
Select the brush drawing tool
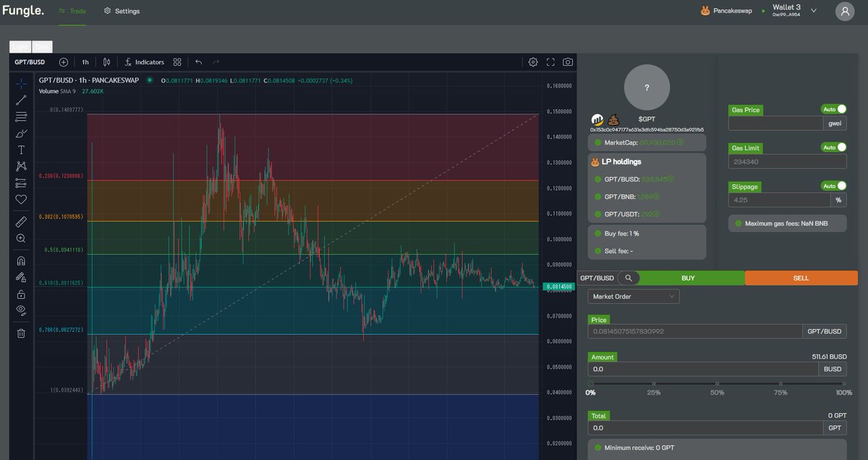21,133
